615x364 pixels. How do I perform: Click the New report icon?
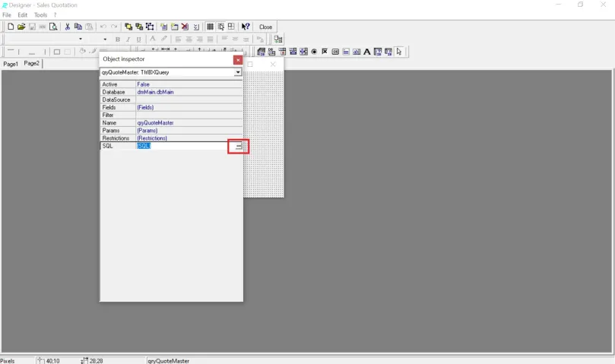(10, 27)
